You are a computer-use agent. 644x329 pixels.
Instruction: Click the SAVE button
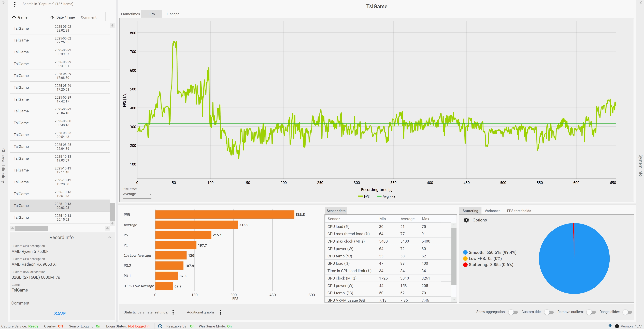(60, 313)
